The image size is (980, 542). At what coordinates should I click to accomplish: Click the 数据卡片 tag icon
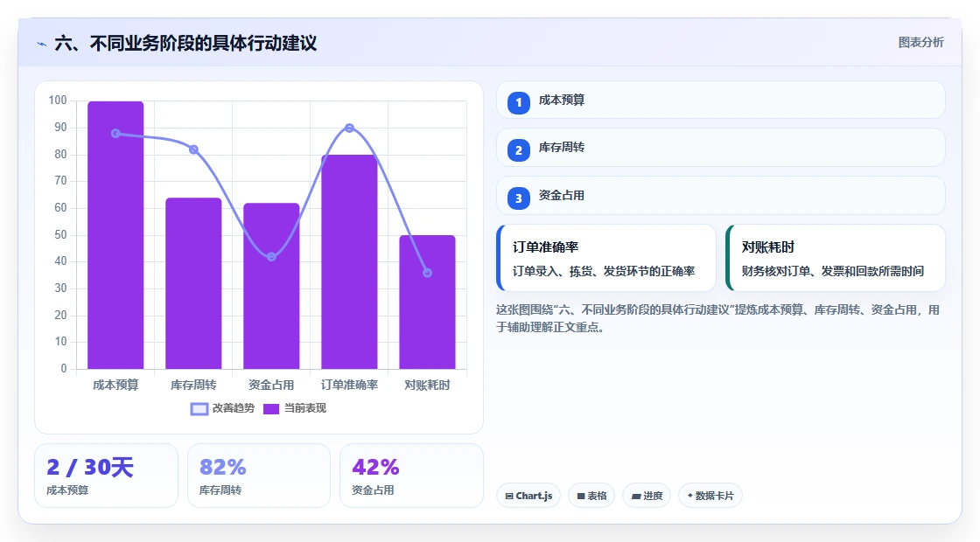click(690, 495)
